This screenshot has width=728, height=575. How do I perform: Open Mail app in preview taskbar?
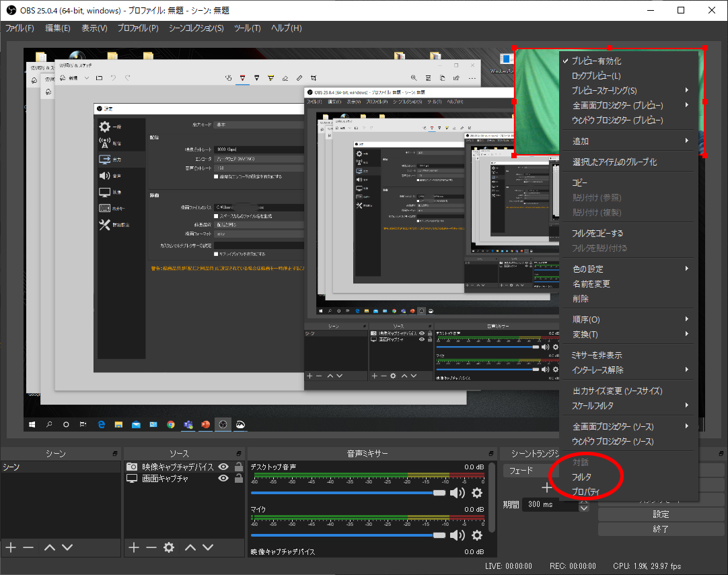point(136,424)
